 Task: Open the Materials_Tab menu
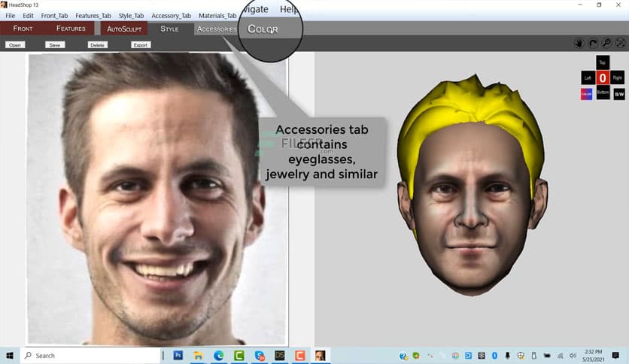pos(217,16)
